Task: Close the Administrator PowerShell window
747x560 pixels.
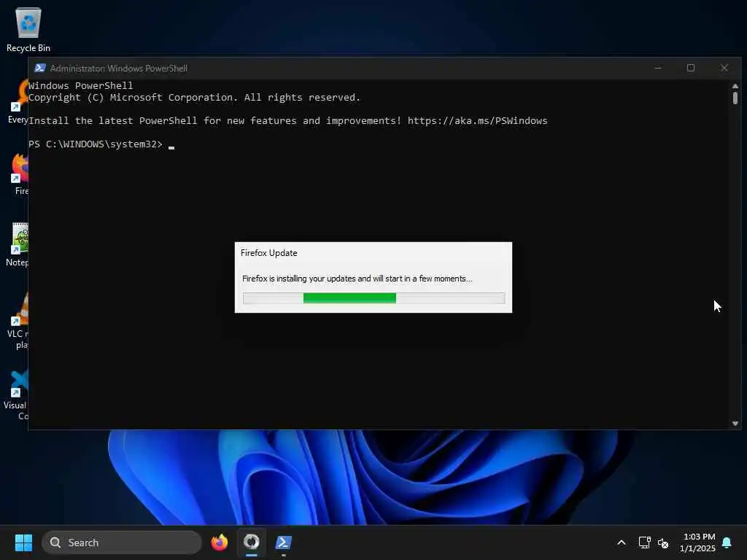Action: pos(724,68)
